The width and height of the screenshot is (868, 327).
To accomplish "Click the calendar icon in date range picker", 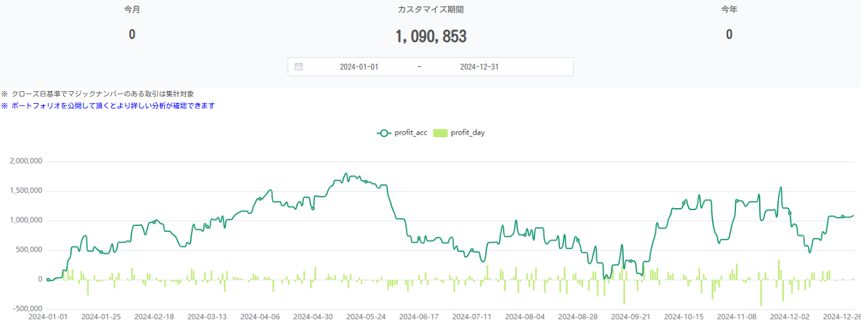I will point(299,66).
